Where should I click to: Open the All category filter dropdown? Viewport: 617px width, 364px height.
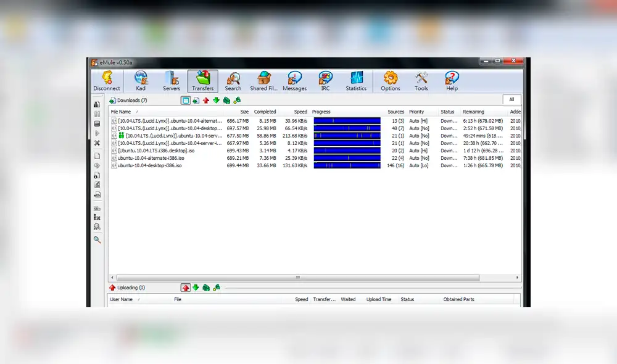click(512, 99)
